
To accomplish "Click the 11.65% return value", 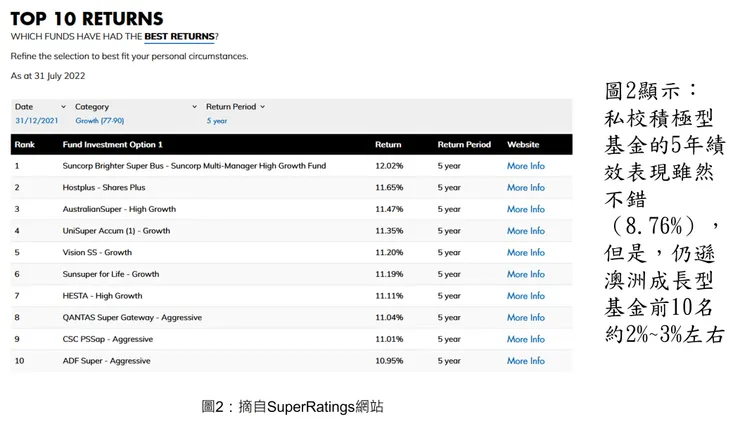I will tap(389, 187).
